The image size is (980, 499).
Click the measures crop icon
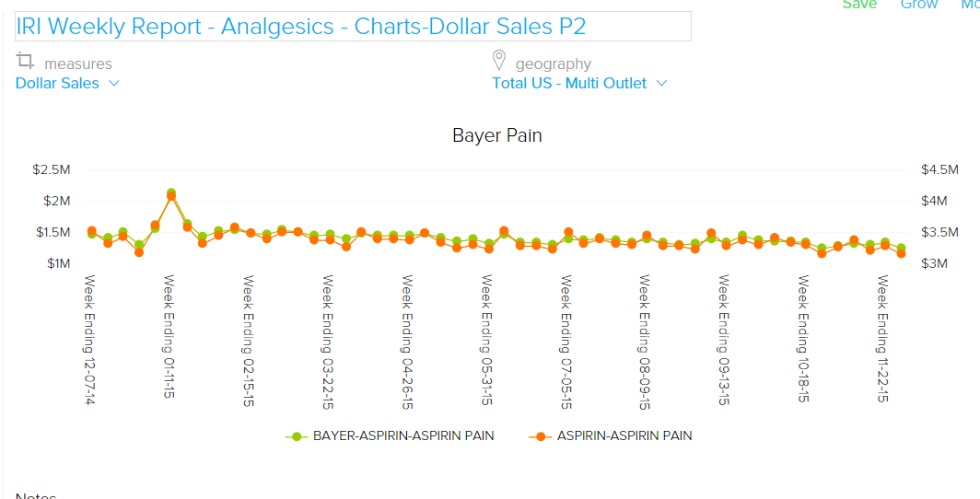[25, 62]
